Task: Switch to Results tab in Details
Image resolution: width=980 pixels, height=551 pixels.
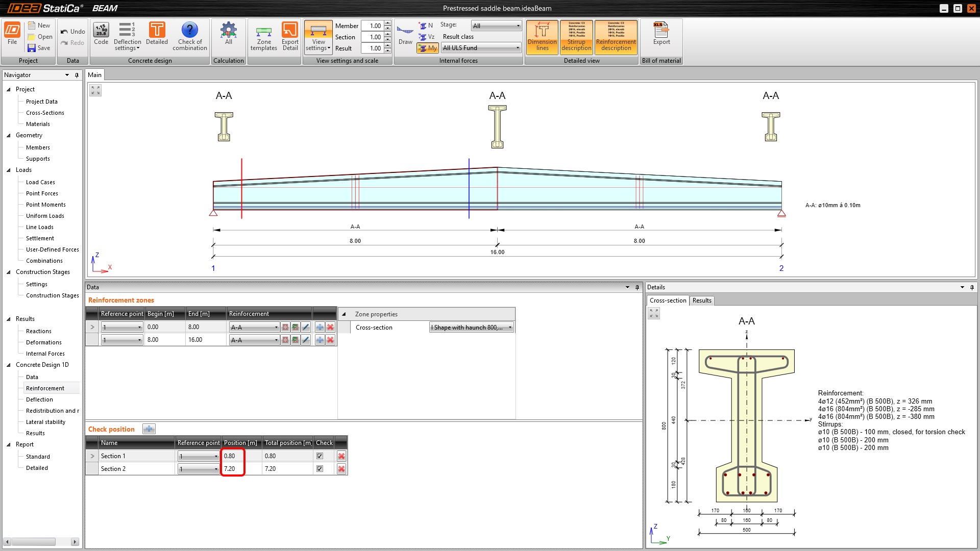Action: tap(702, 300)
